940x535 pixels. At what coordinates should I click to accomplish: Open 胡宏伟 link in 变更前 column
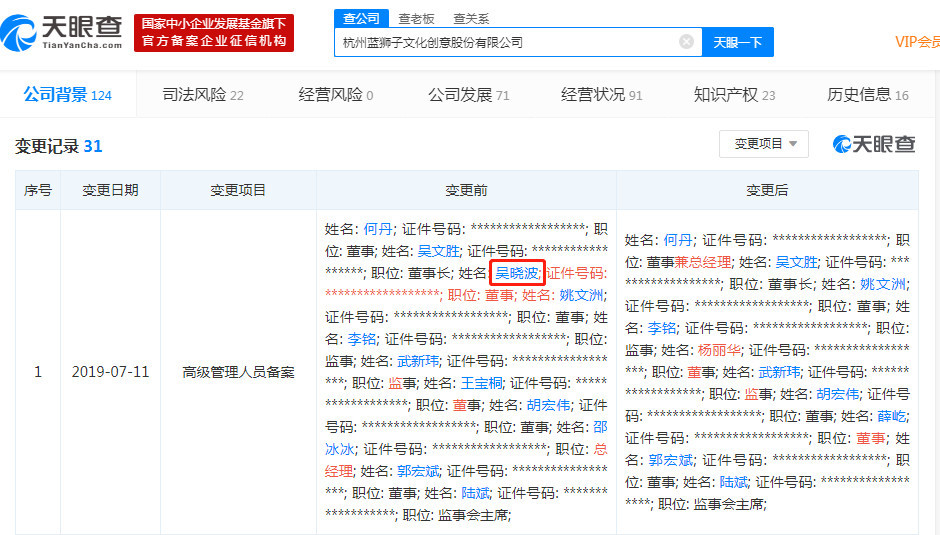click(549, 405)
